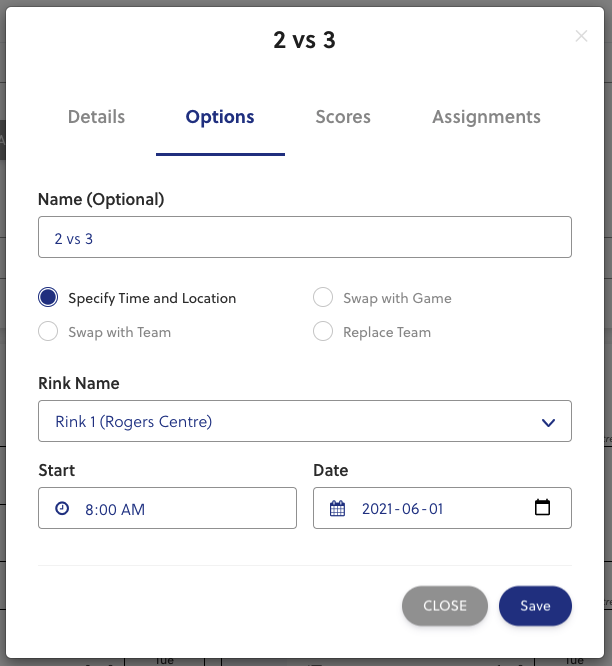
Task: Click the chevron arrow in the Rink Name box
Action: coord(548,422)
